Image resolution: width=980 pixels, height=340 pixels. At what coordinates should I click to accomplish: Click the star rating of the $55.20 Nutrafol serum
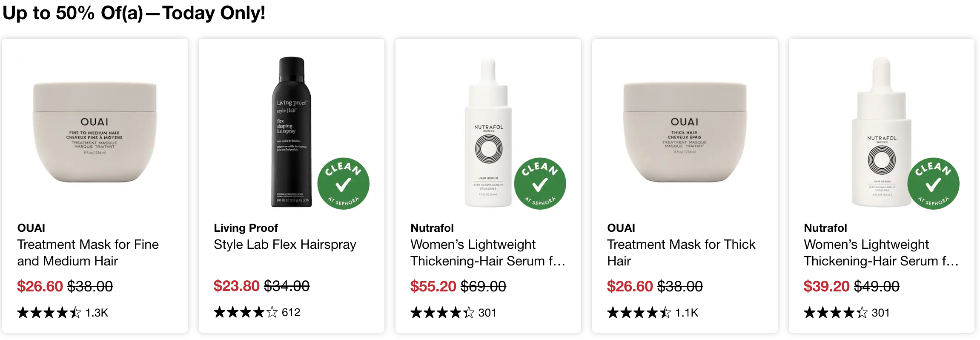point(442,313)
